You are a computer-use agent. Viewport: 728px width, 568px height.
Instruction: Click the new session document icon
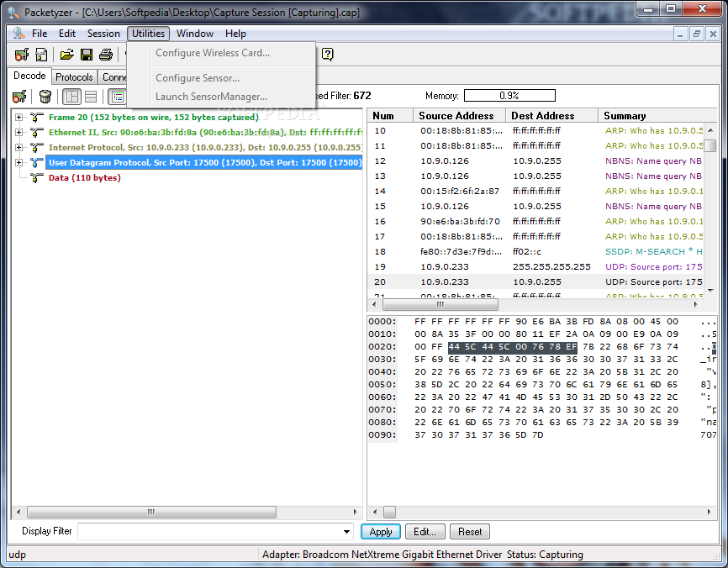pos(41,55)
